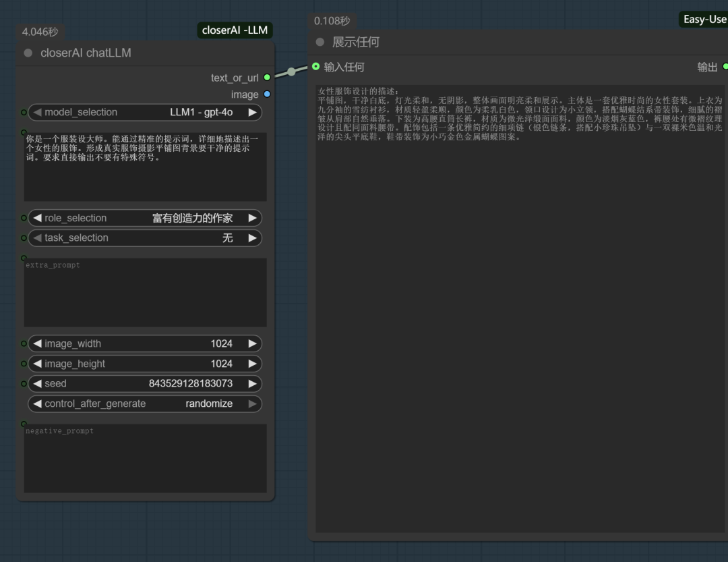
Task: Click model_selection right arrow
Action: coord(252,112)
